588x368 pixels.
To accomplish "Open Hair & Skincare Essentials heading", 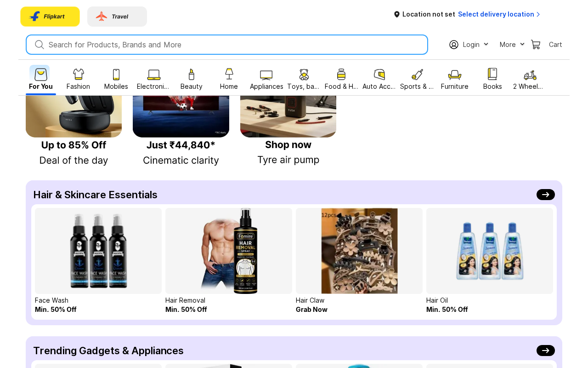I will 96,195.
